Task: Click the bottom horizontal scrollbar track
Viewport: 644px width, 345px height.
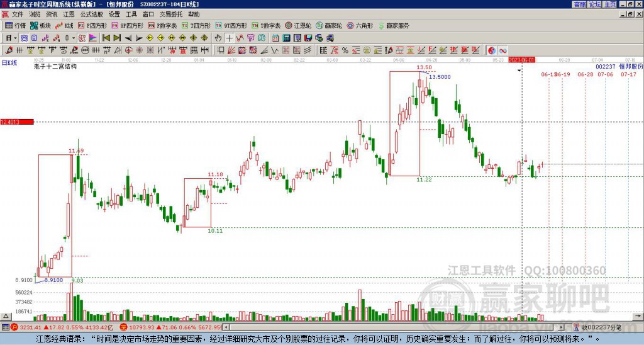Action: pyautogui.click(x=394, y=327)
